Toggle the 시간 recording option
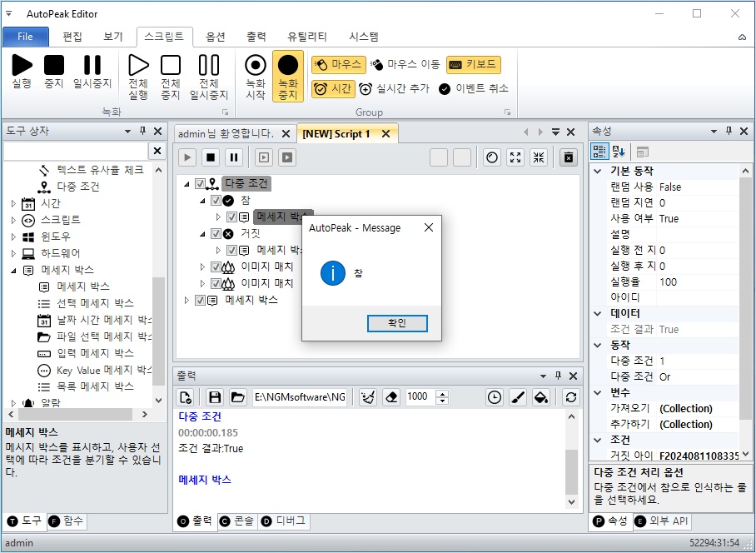 pos(333,89)
